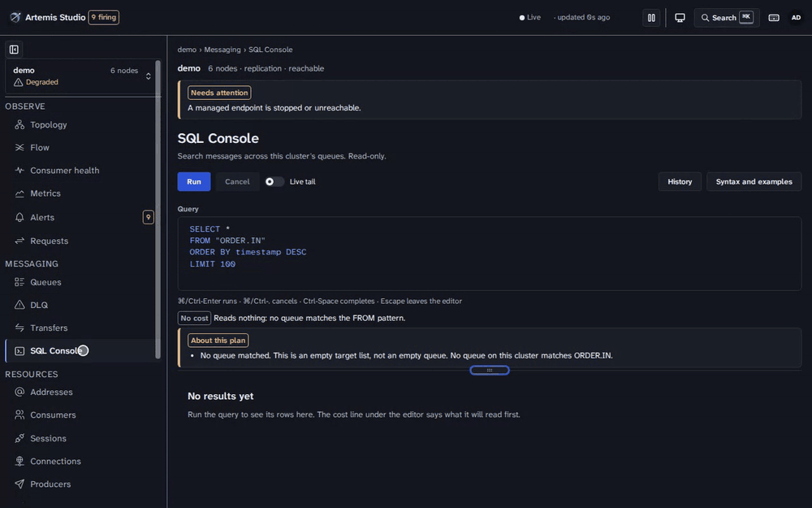The height and width of the screenshot is (508, 812).
Task: Open the AD user avatar menu
Action: tap(796, 18)
